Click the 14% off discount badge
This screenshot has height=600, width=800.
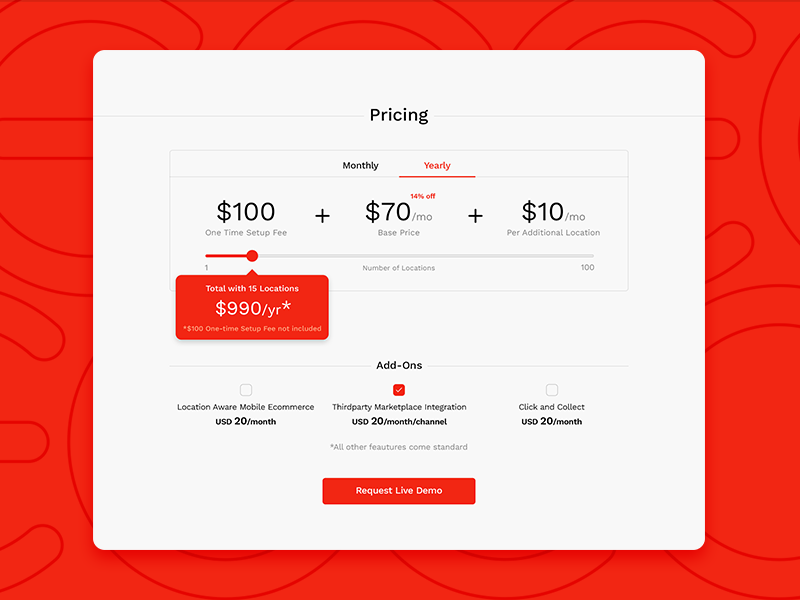pos(423,196)
